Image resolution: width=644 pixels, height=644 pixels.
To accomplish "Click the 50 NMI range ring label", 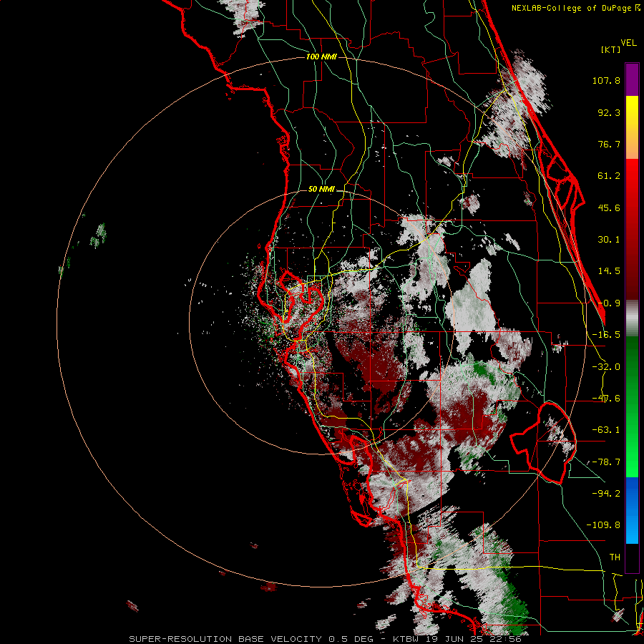I will [x=321, y=190].
